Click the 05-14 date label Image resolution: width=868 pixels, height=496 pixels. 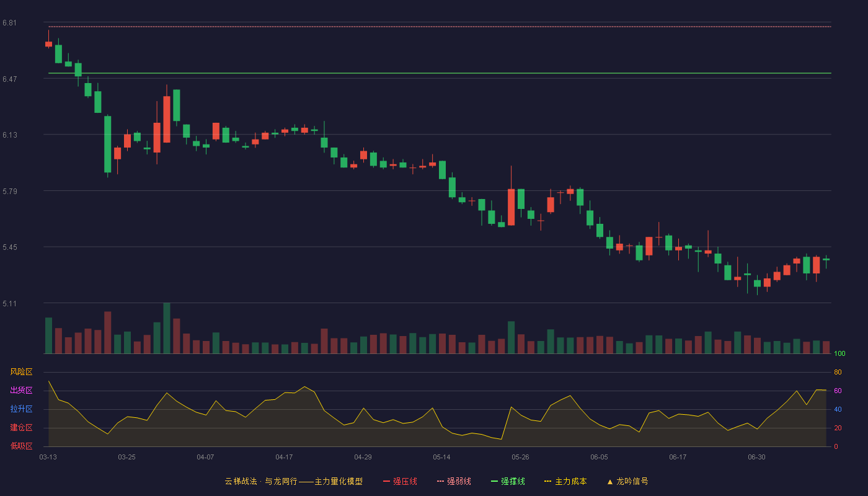click(x=441, y=457)
